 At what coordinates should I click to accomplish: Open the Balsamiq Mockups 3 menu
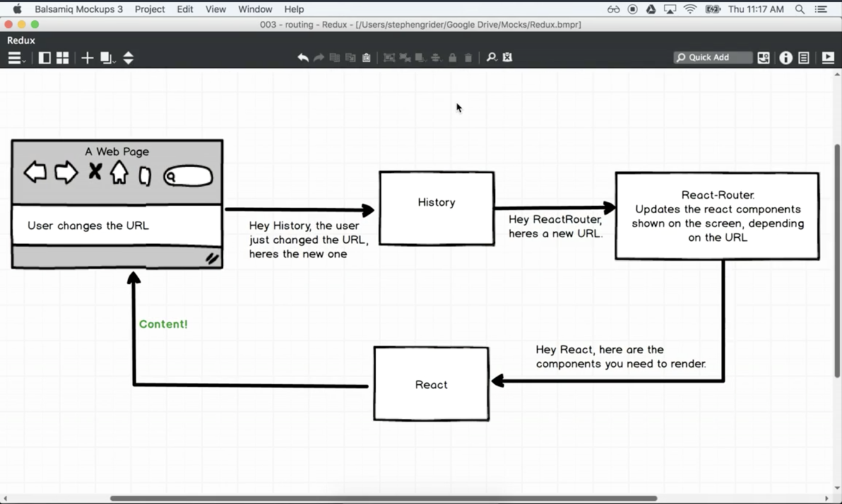pyautogui.click(x=79, y=9)
